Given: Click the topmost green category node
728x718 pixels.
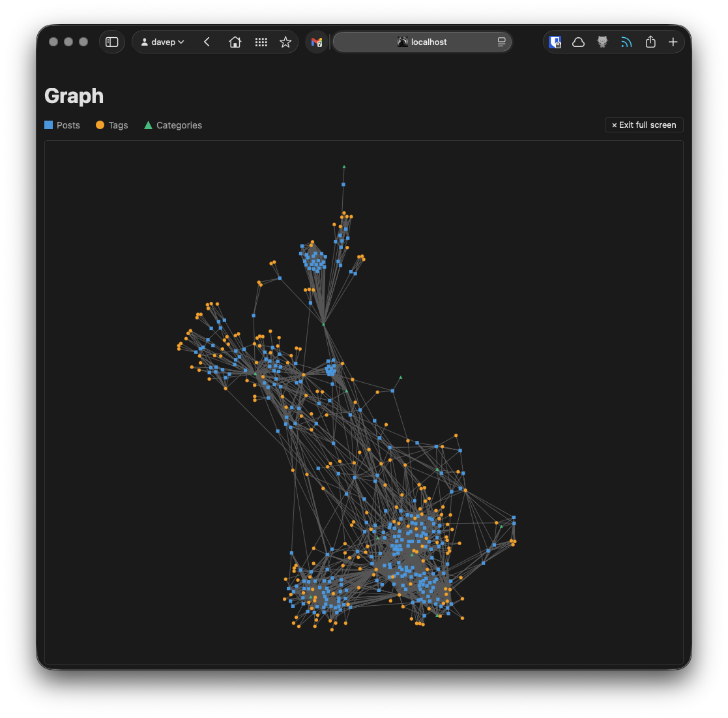Looking at the screenshot, I should coord(344,167).
